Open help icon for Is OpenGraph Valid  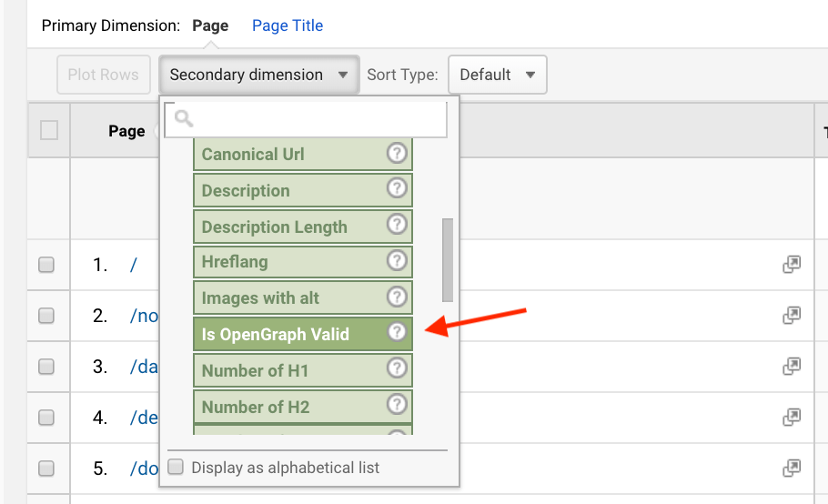397,332
